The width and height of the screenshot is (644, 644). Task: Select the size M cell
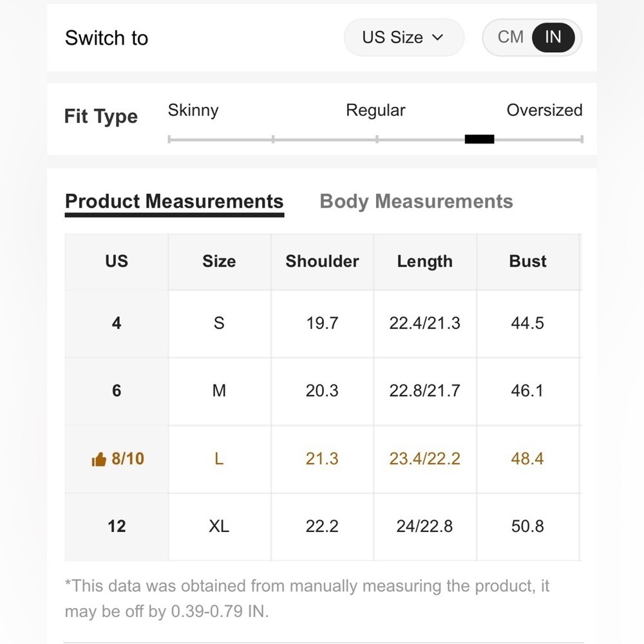pos(220,391)
